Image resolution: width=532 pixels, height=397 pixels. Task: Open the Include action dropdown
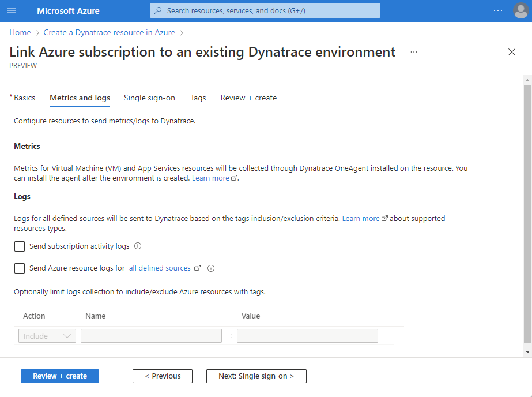tap(47, 336)
